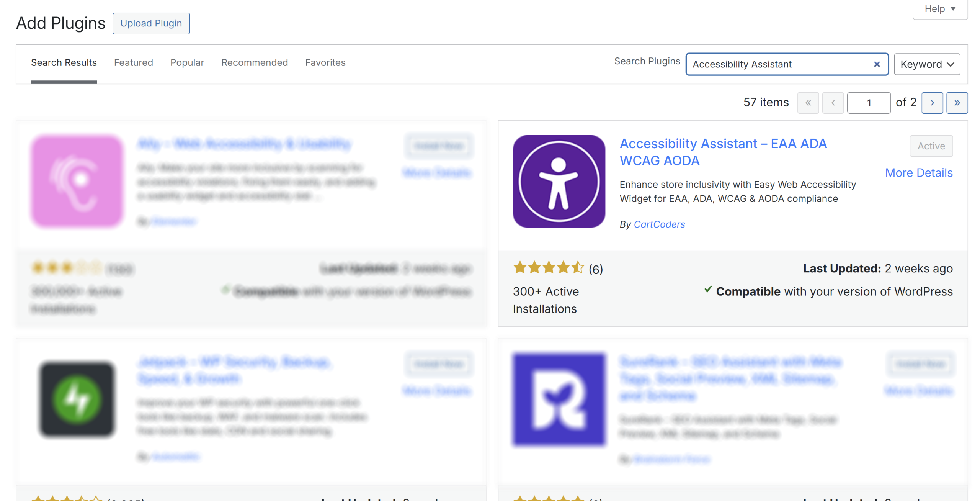This screenshot has height=501, width=980.
Task: Click the star rating of Accessibility Assistant
Action: click(x=548, y=268)
